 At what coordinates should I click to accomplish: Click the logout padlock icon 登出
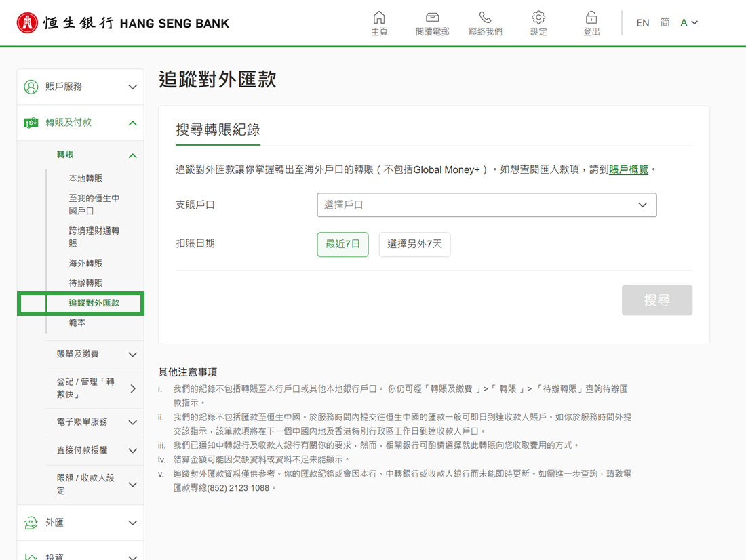(591, 18)
